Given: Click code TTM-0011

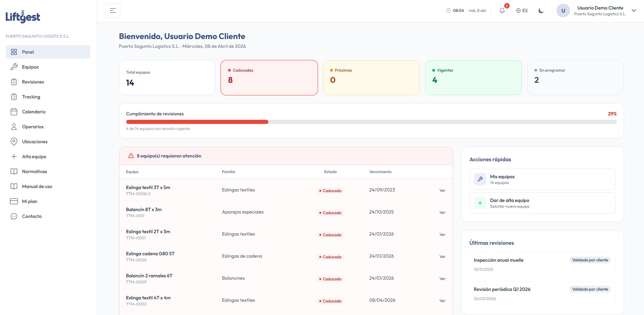Looking at the screenshot, I should pyautogui.click(x=135, y=216).
